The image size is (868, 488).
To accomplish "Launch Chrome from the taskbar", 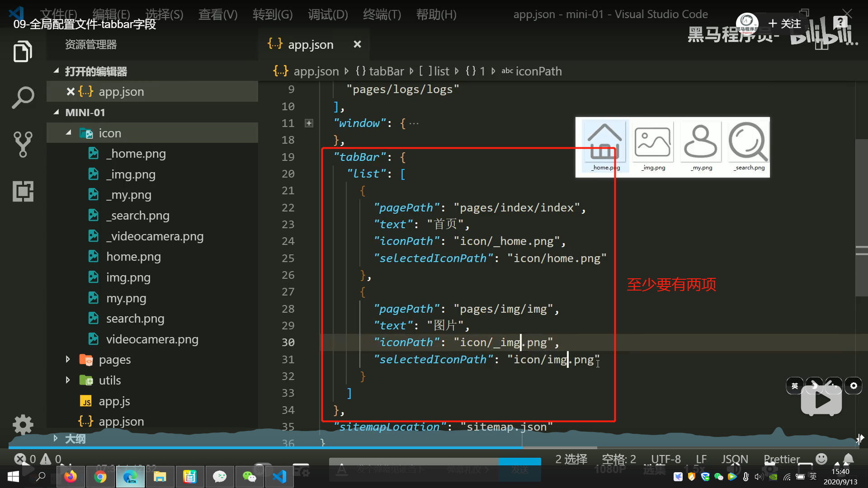I will point(100,477).
